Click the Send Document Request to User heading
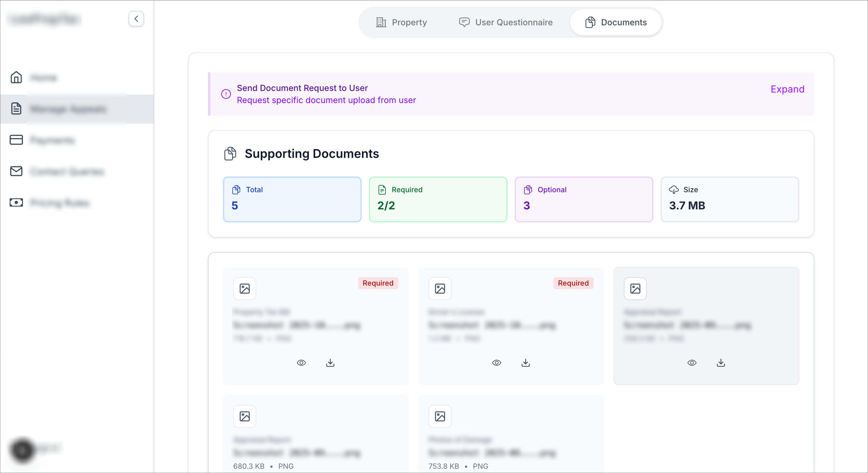The width and height of the screenshot is (868, 473). pos(302,88)
